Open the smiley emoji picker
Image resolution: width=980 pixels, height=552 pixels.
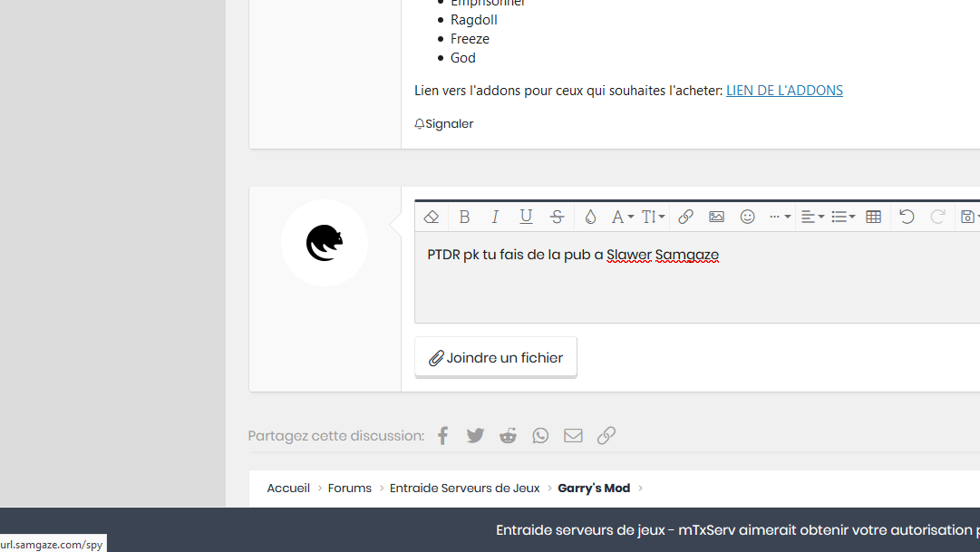coord(747,217)
